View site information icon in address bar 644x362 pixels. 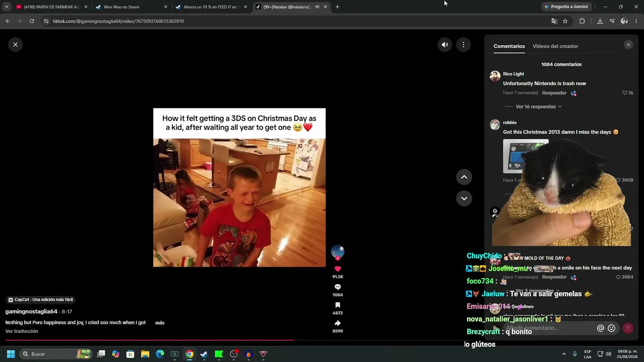[x=46, y=21]
